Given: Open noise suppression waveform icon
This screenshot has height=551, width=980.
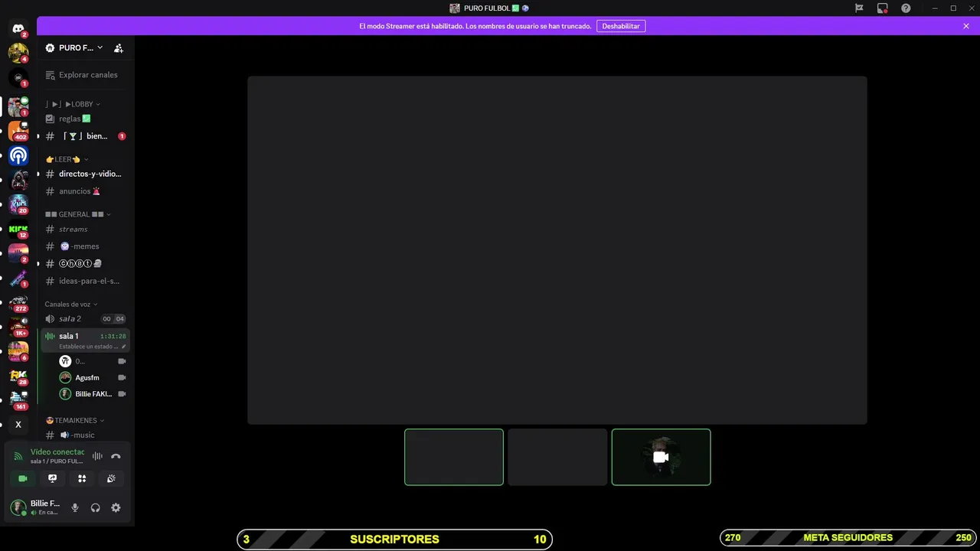Looking at the screenshot, I should (x=97, y=456).
